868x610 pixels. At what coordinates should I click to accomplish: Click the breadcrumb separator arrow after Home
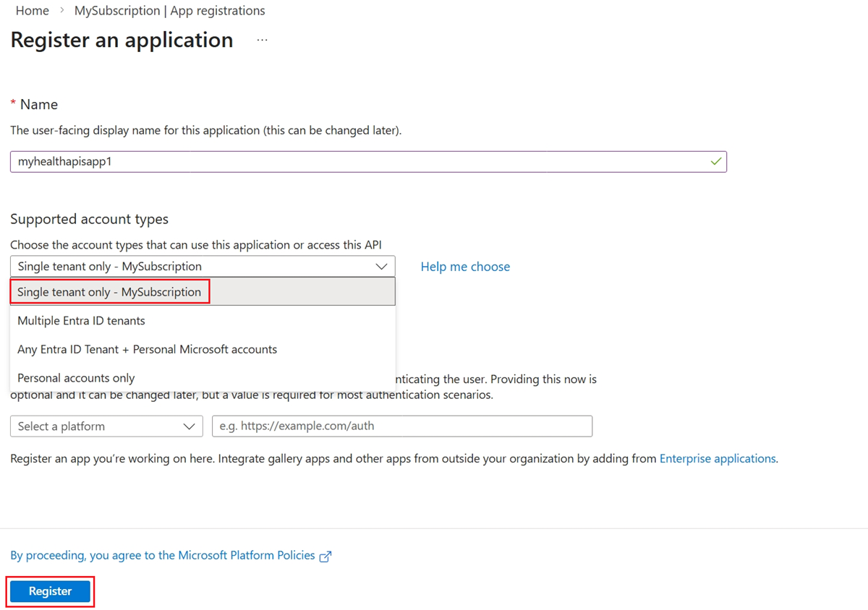[62, 11]
